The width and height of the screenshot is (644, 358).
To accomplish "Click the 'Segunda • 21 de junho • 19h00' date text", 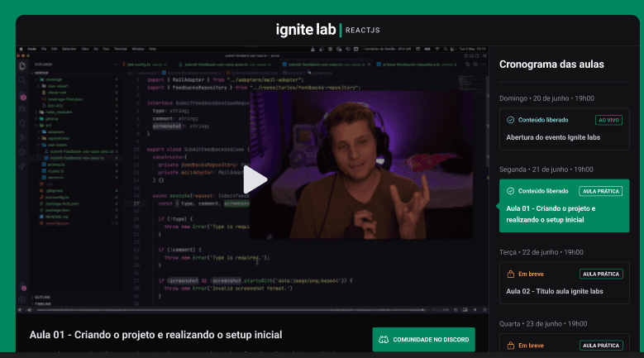I will 546,169.
